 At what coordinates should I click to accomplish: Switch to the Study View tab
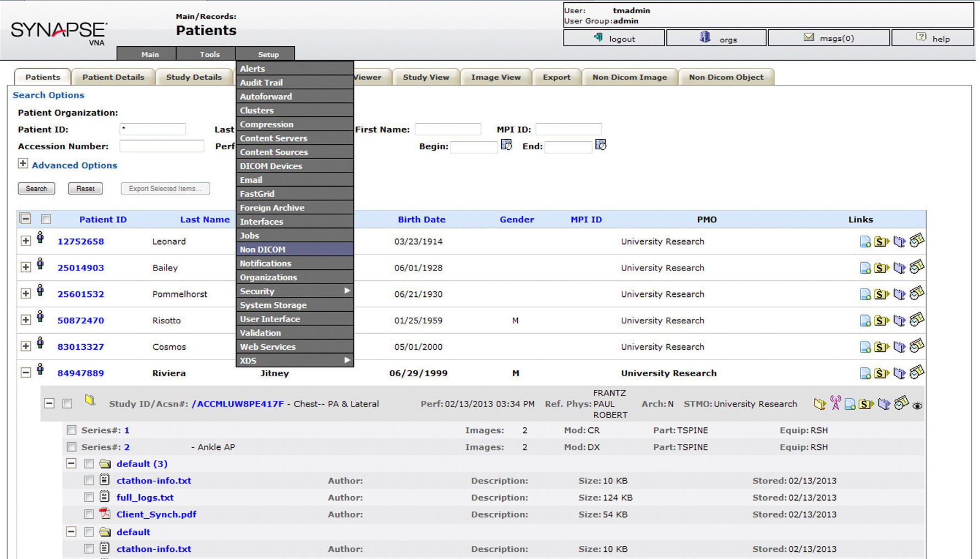pyautogui.click(x=425, y=77)
